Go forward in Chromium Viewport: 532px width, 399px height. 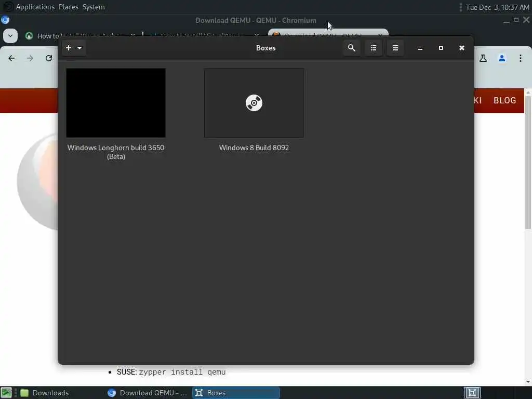(x=30, y=58)
